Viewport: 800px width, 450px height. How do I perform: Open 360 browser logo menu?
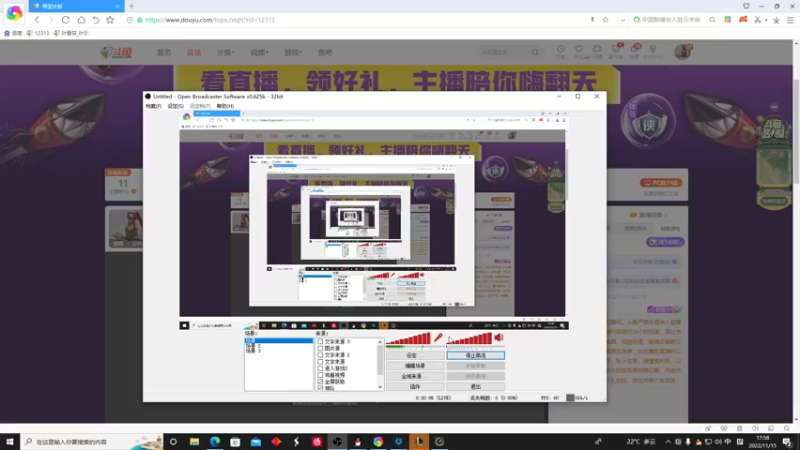[14, 13]
